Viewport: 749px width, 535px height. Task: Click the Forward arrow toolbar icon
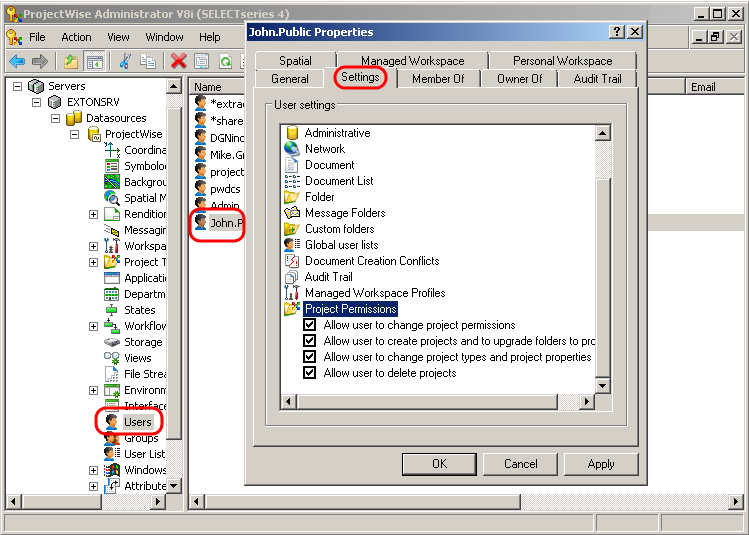click(40, 61)
